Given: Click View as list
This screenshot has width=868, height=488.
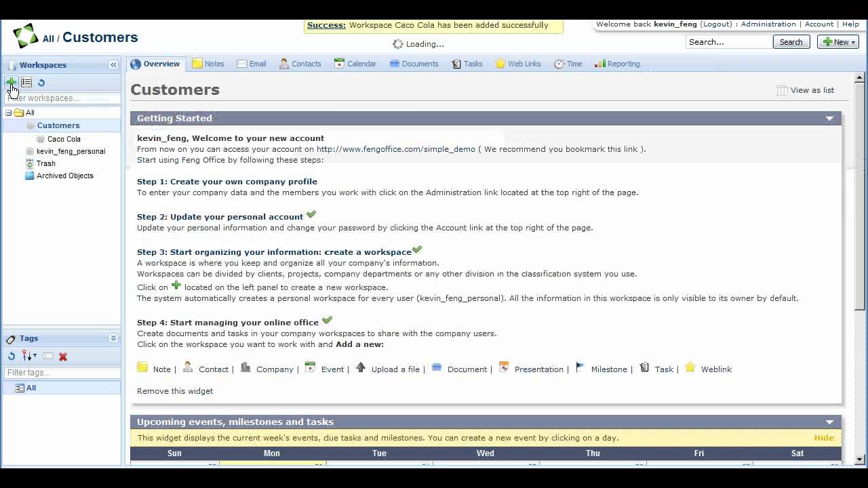Looking at the screenshot, I should coord(805,90).
